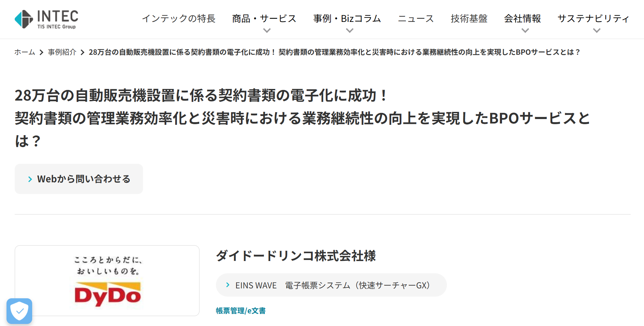Click the blue shield badge icon

(20, 311)
